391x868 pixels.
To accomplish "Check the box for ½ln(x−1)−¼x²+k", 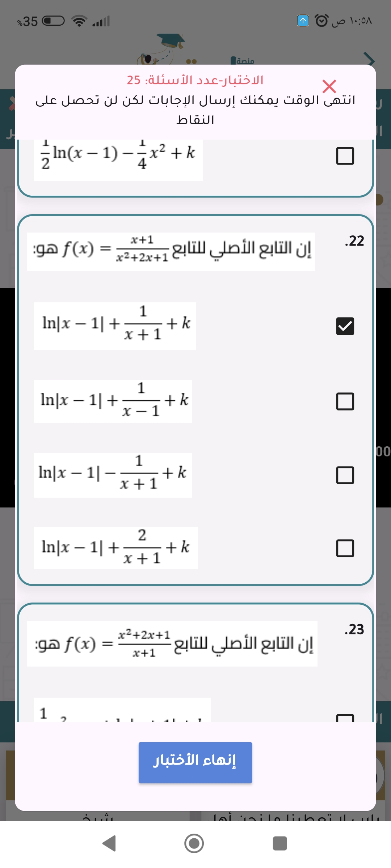I will (x=345, y=156).
